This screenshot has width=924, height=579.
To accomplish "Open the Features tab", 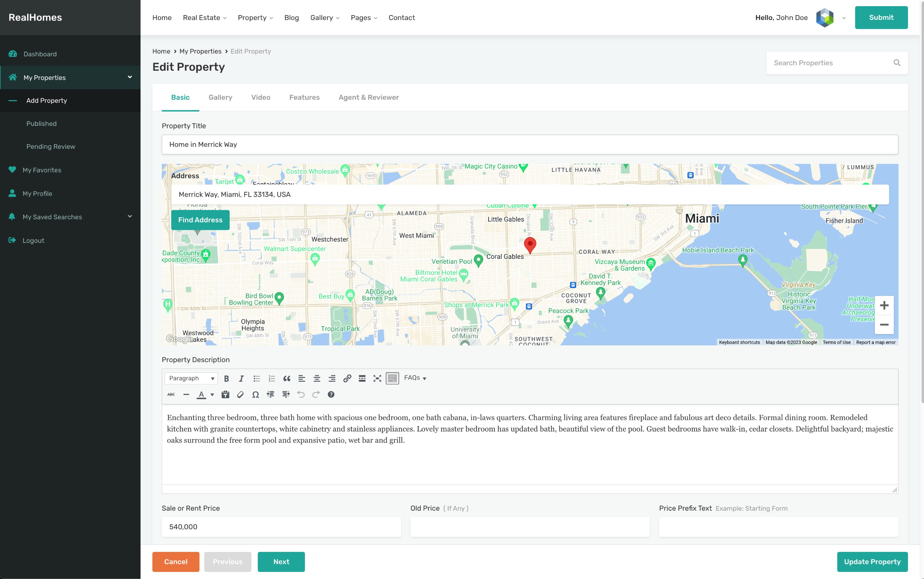I will click(304, 97).
